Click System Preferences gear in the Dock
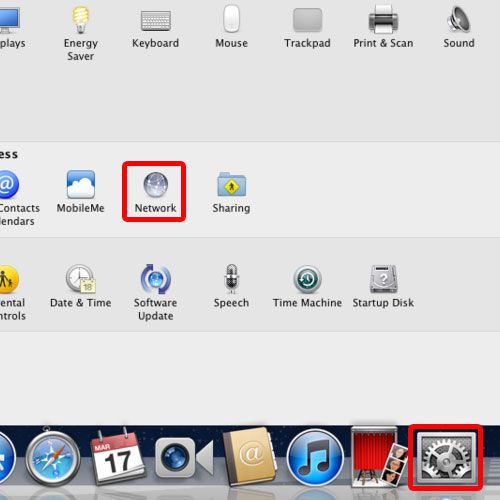500x500 pixels. pyautogui.click(x=446, y=458)
